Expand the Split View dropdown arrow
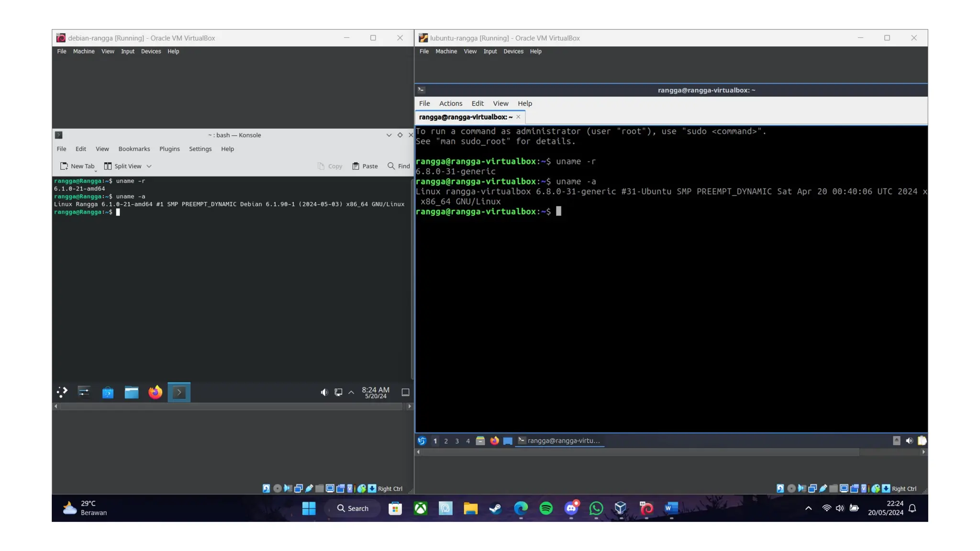Screen dimensions: 980x551 (149, 166)
